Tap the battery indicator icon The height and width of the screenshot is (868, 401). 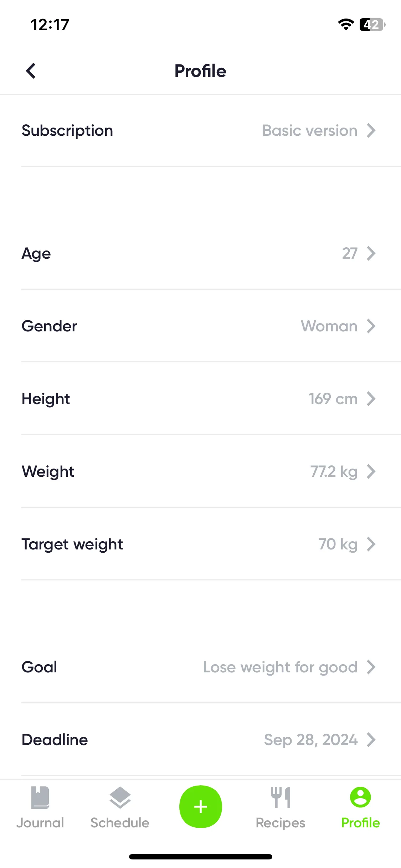(372, 25)
